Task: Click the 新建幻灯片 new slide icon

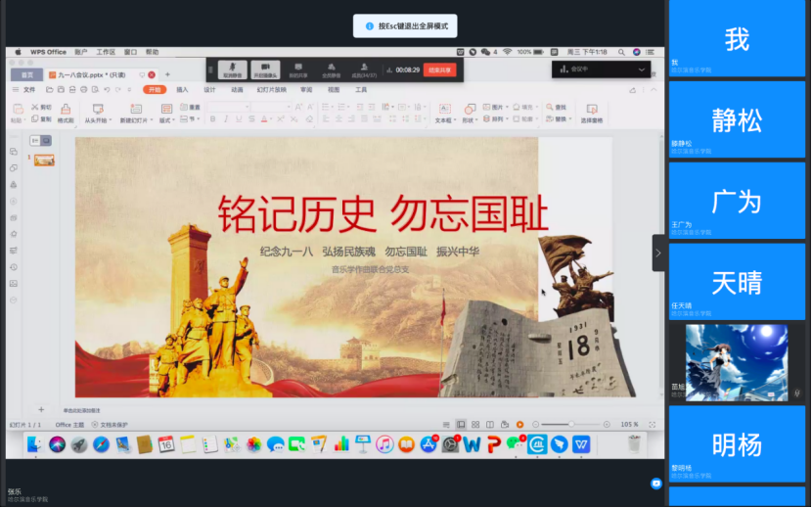Action: click(135, 109)
